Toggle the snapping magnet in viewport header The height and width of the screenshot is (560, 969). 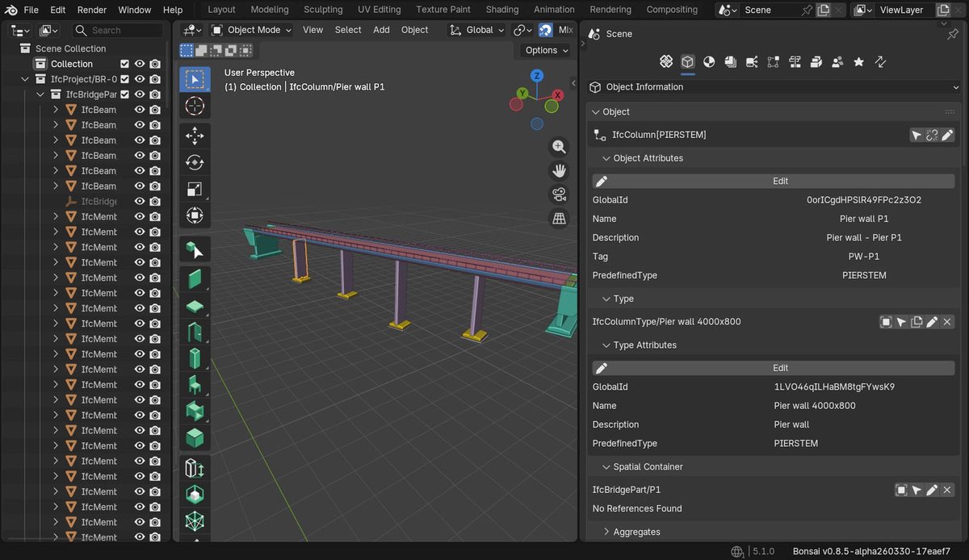545,30
